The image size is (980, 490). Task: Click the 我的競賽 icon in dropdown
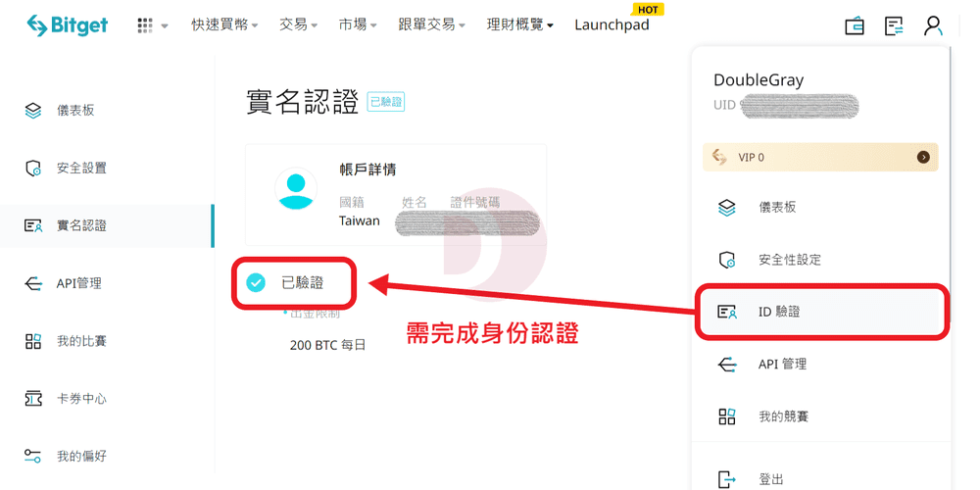click(x=727, y=416)
